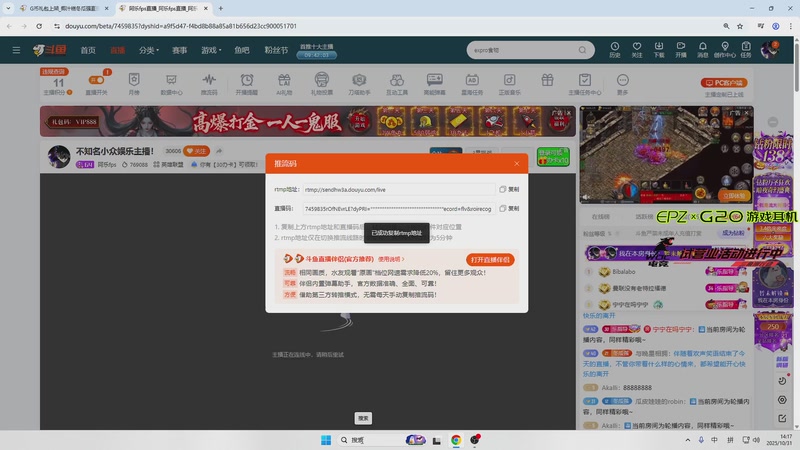
Task: Open the 推流码 stream key tool
Action: click(209, 84)
